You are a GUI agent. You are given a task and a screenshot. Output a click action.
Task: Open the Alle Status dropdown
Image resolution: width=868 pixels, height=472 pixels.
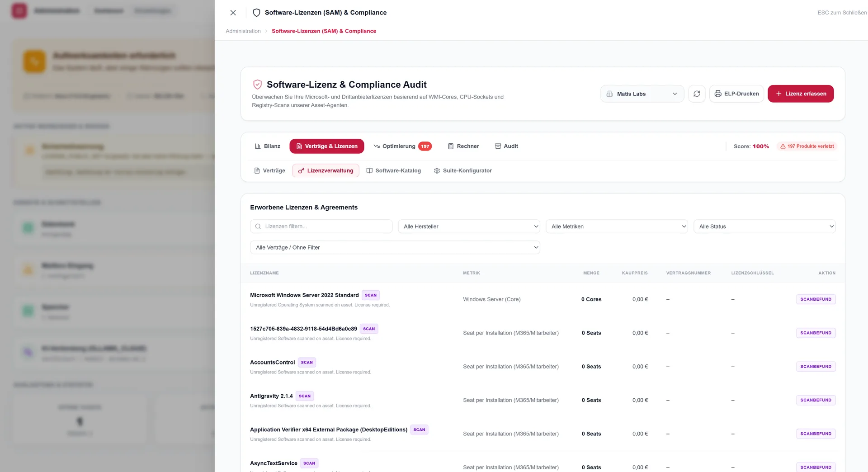coord(764,227)
